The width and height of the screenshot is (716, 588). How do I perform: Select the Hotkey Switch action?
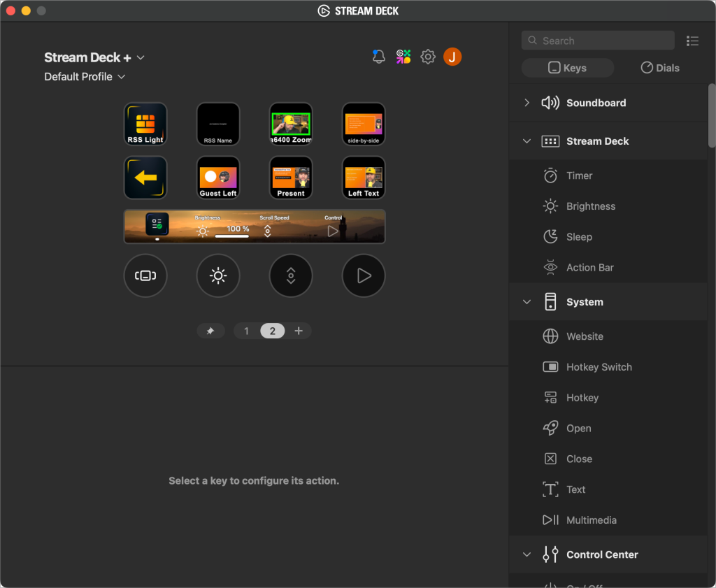(599, 367)
